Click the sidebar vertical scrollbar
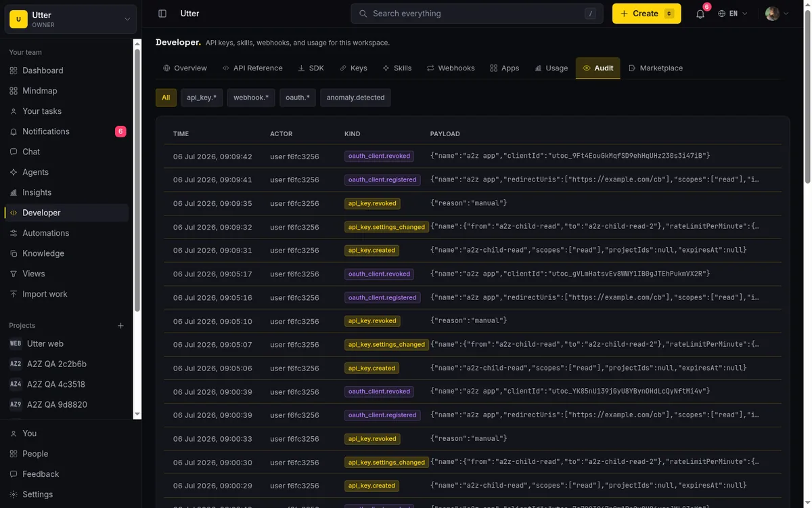 137,179
